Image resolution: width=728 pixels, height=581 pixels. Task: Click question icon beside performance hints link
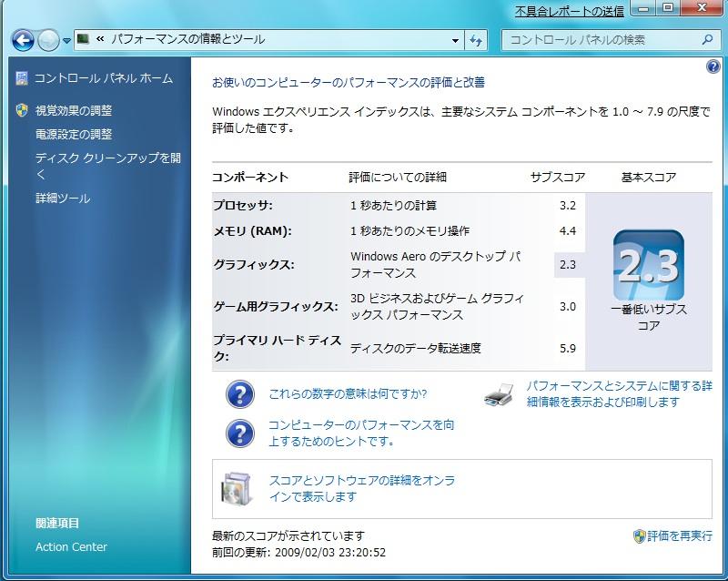pyautogui.click(x=240, y=433)
